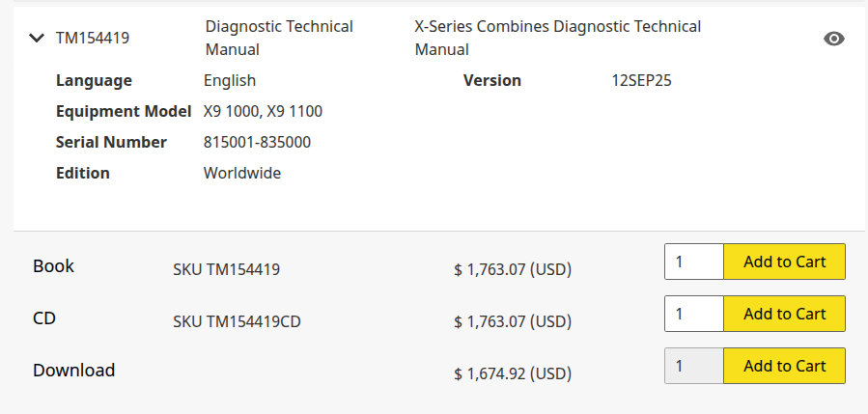This screenshot has width=868, height=414.
Task: Select the TM154419 publication number text
Action: [93, 39]
